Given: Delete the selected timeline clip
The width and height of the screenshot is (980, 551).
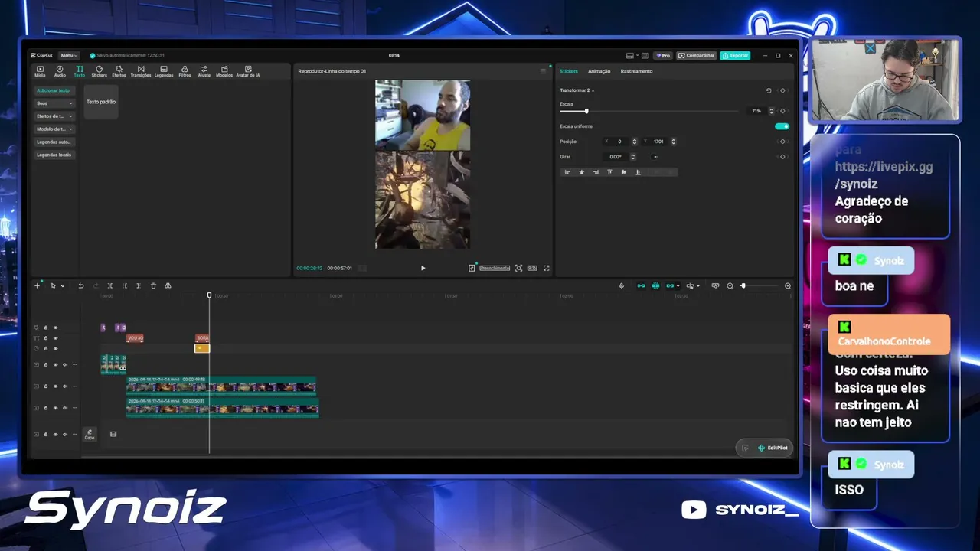Looking at the screenshot, I should tap(153, 285).
